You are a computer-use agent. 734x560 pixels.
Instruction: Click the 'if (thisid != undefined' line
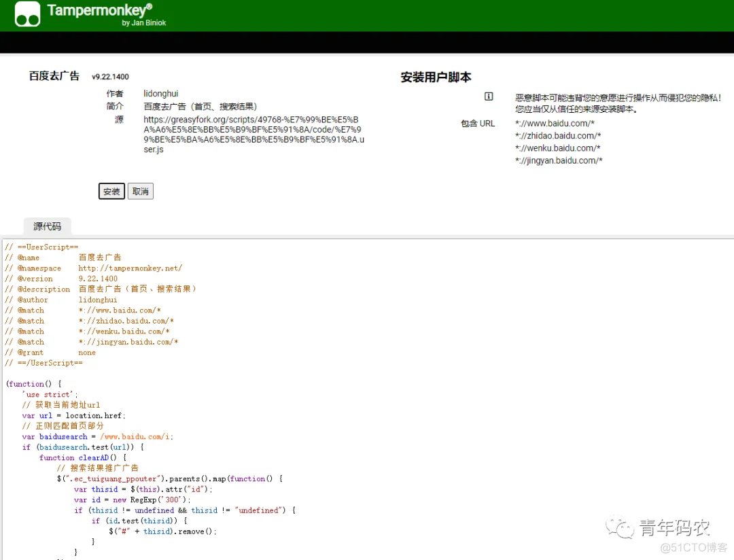point(185,510)
